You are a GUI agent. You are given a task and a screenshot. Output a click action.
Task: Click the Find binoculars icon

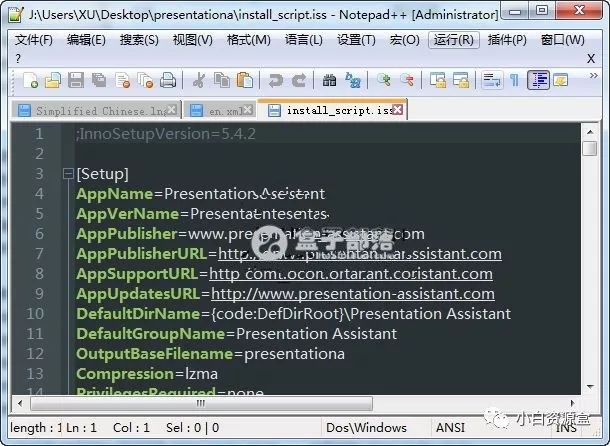[x=329, y=80]
